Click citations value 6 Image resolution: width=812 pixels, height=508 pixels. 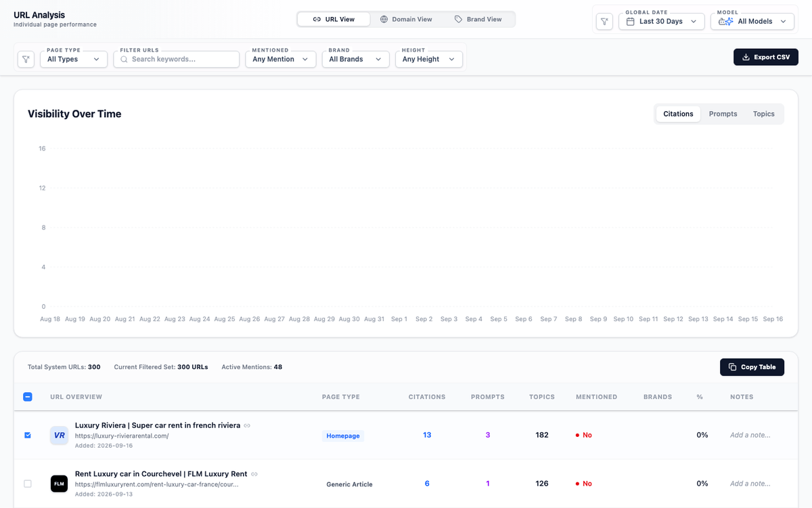[x=427, y=484]
